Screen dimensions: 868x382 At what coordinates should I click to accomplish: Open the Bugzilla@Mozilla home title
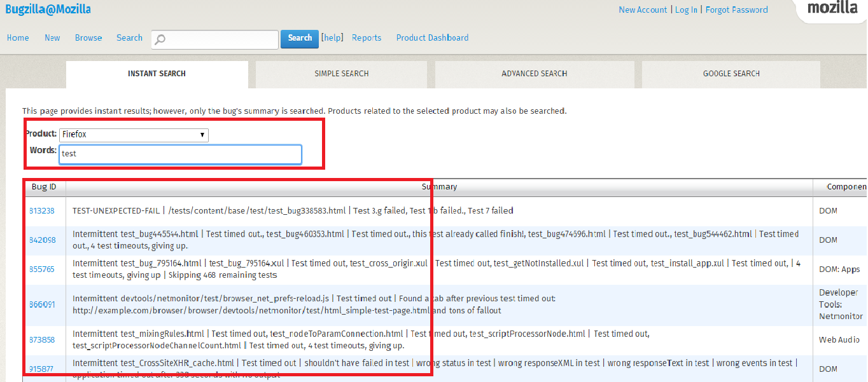pyautogui.click(x=48, y=9)
